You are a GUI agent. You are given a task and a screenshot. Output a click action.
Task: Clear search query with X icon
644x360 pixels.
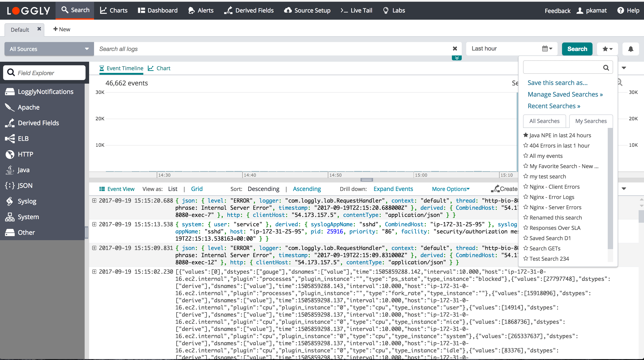click(x=455, y=49)
